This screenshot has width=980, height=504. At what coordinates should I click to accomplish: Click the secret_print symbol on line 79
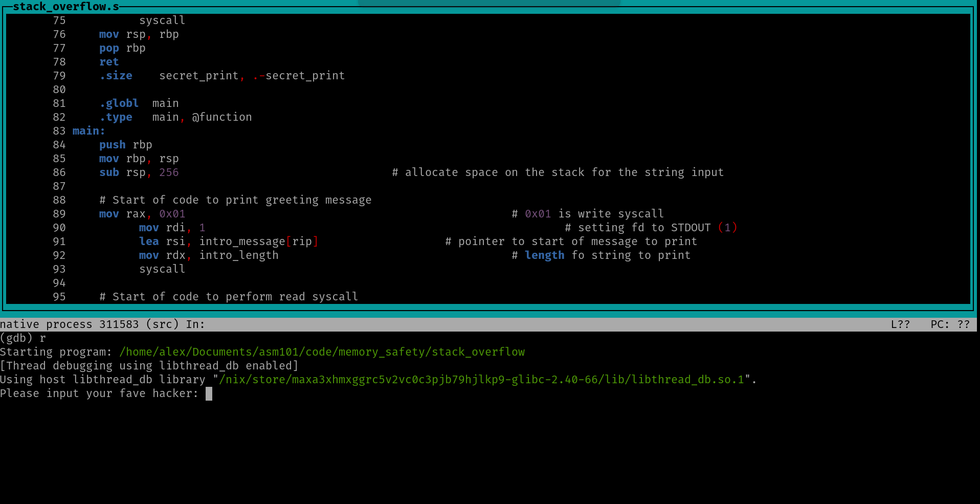coord(199,75)
